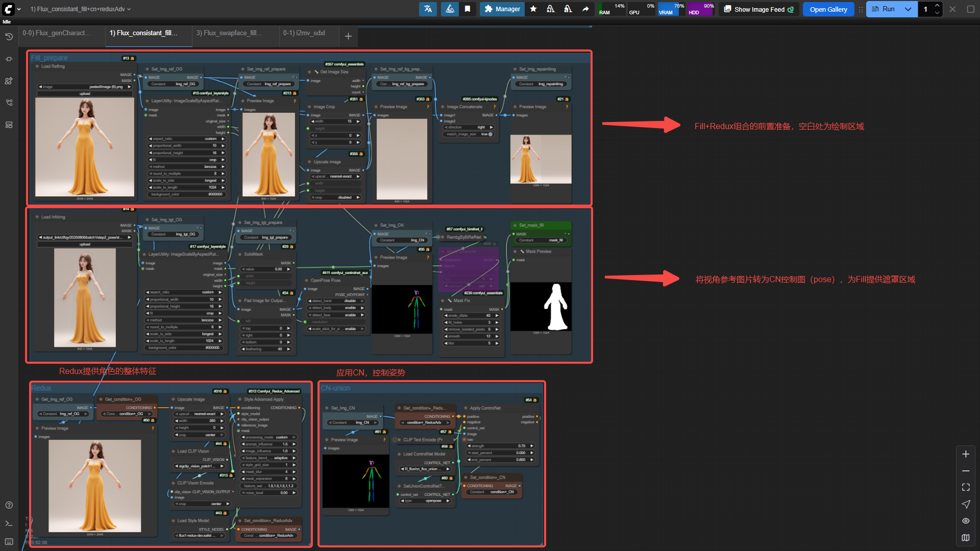The image size is (980, 551).
Task: Expand the workflow title dropdown
Action: pyautogui.click(x=129, y=9)
